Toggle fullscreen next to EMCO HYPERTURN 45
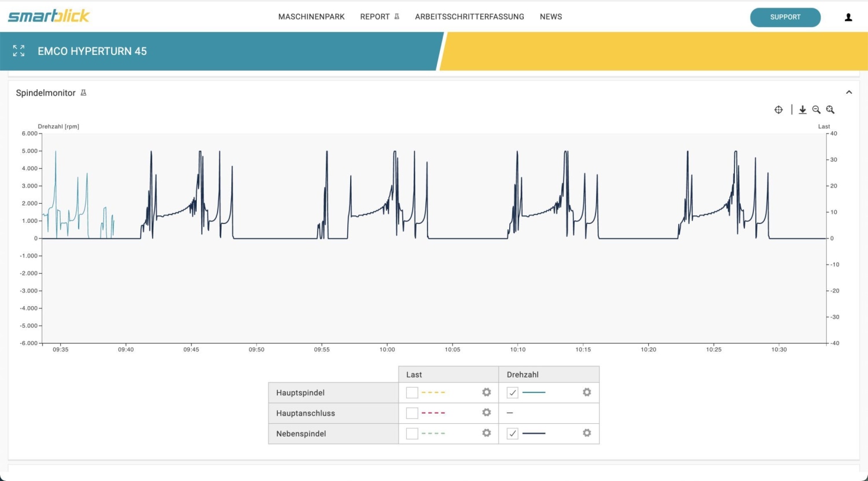The height and width of the screenshot is (481, 868). point(19,51)
